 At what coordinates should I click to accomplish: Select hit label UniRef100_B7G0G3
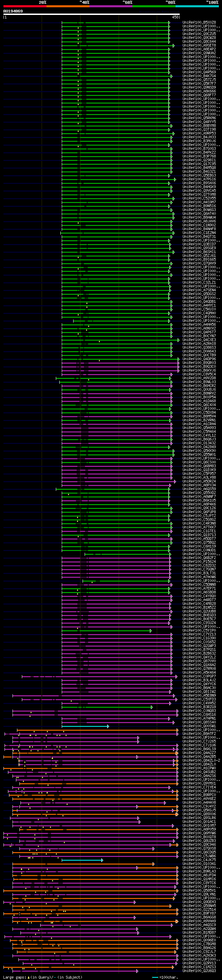pos(199,148)
